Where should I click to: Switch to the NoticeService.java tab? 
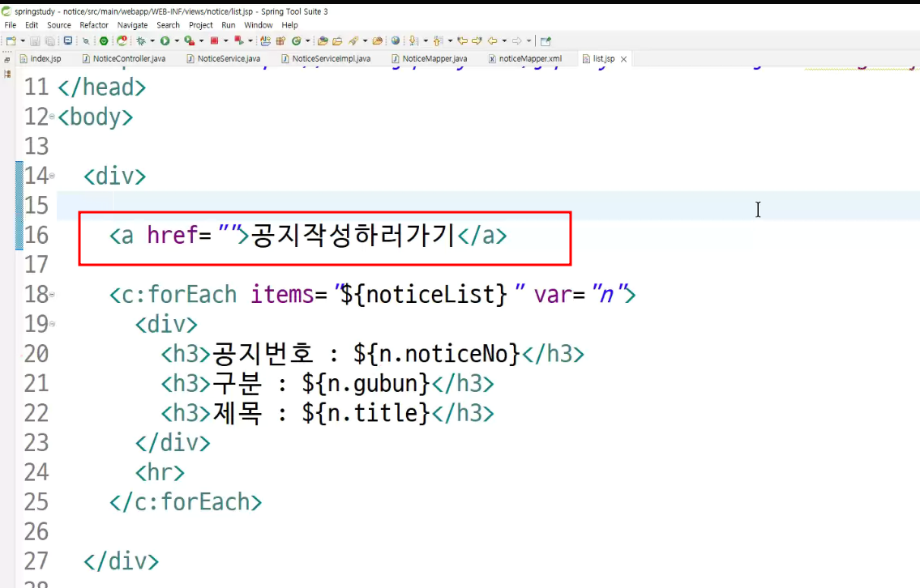point(224,58)
